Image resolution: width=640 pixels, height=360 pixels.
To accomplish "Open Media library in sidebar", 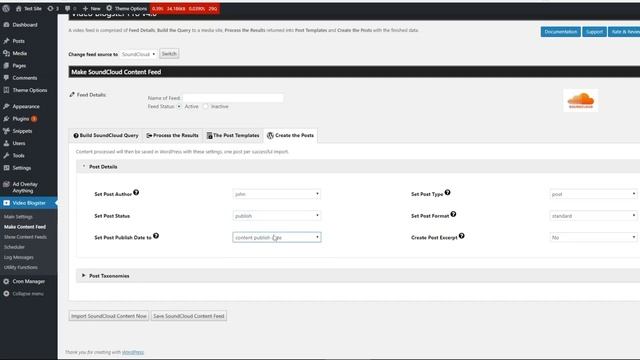I will [x=19, y=53].
